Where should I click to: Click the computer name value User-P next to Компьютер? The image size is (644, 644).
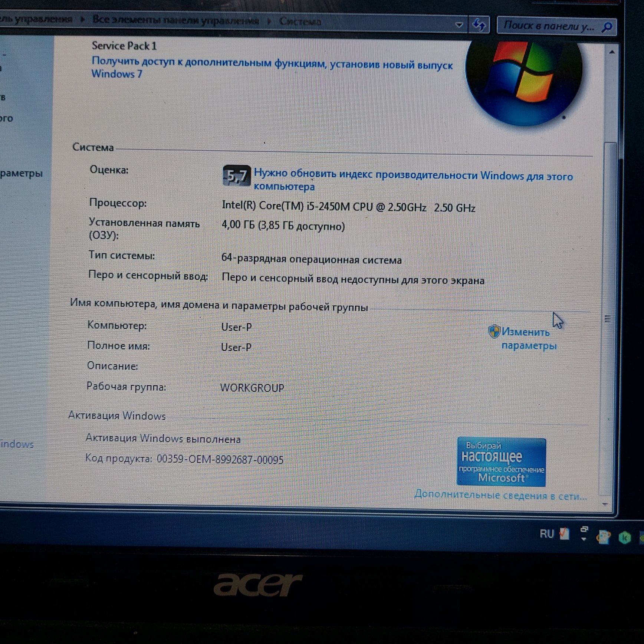(236, 327)
